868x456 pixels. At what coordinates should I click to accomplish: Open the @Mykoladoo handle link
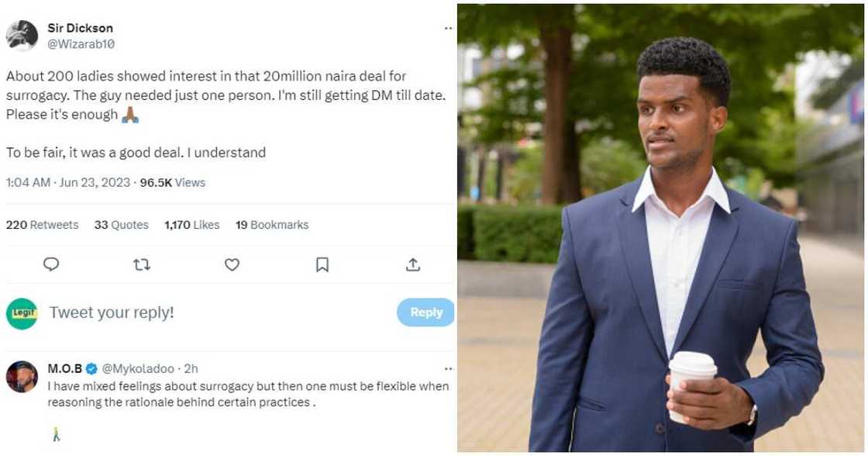point(138,369)
